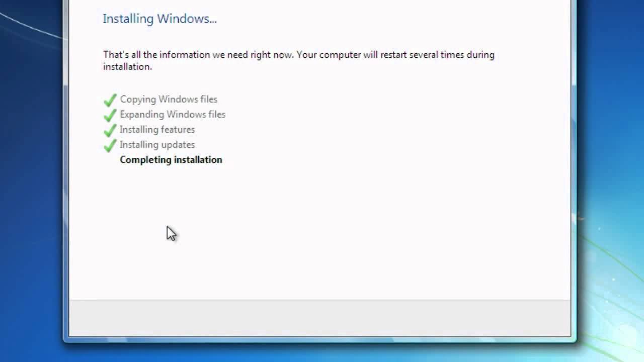Image resolution: width=644 pixels, height=362 pixels.
Task: Click the "Installing features" step label
Action: [x=157, y=130]
